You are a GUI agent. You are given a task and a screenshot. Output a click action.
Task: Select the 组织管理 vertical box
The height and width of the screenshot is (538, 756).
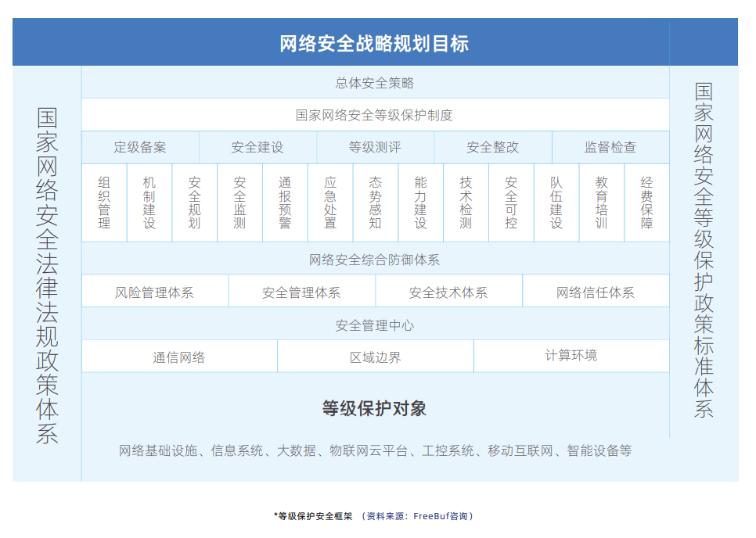104,203
